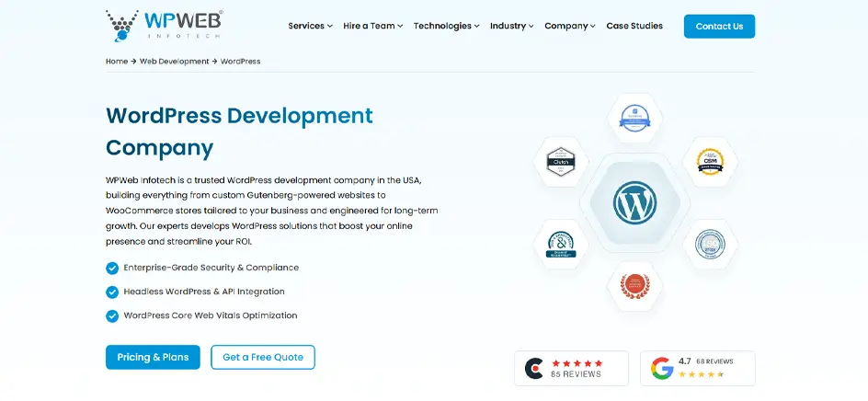Click the 85 REVIEWS text
This screenshot has width=868, height=401.
click(x=576, y=374)
